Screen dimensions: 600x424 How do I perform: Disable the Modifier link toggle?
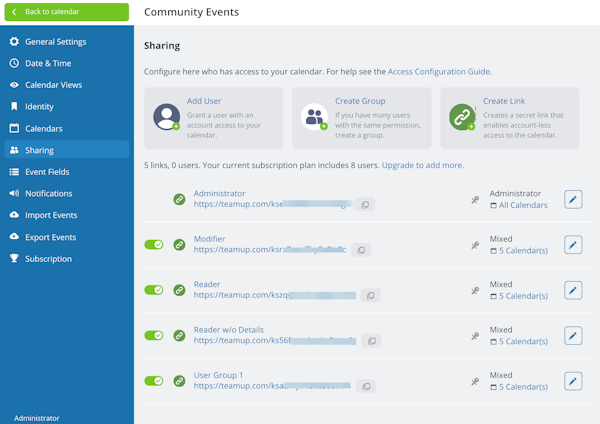(154, 244)
